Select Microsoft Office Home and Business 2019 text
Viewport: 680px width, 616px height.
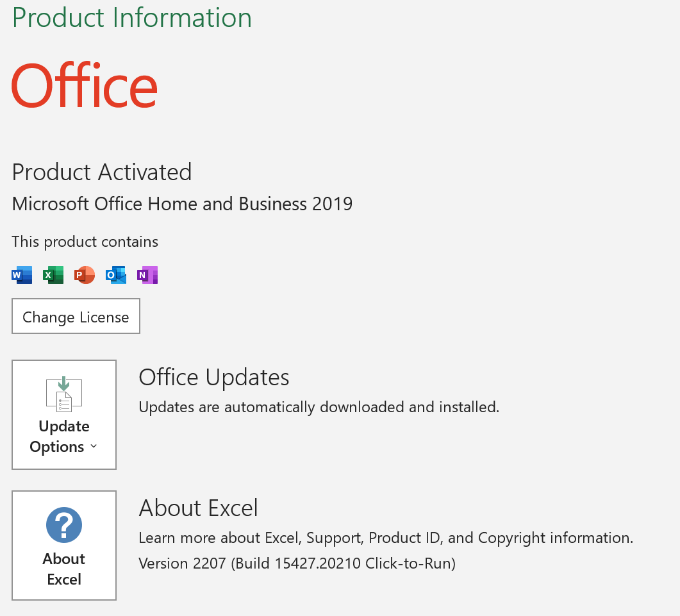[x=182, y=204]
